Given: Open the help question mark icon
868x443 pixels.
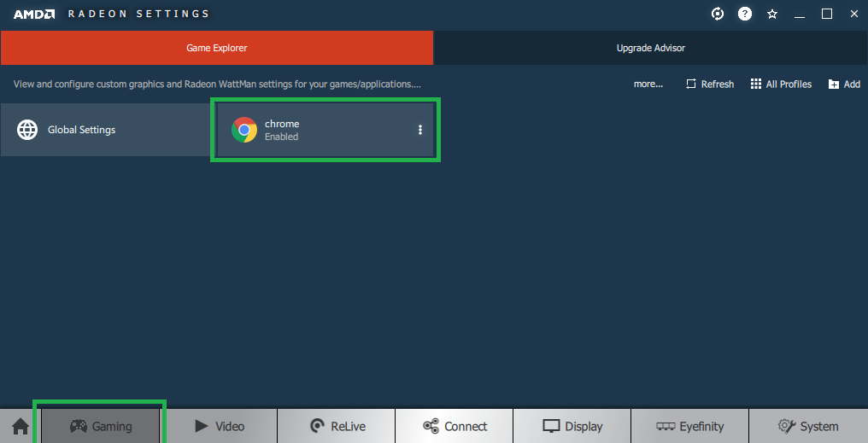Looking at the screenshot, I should (x=745, y=14).
